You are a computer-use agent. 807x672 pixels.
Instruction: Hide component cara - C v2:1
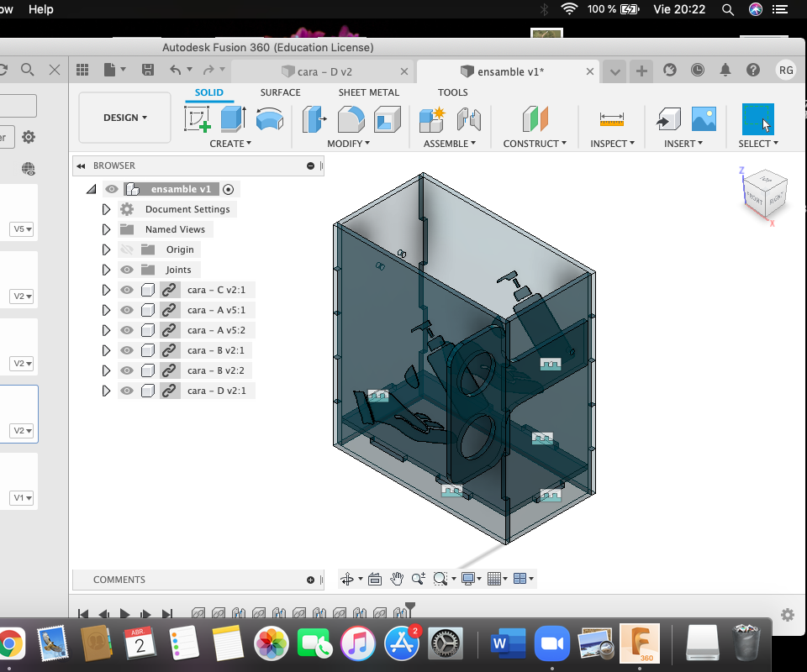coord(127,290)
